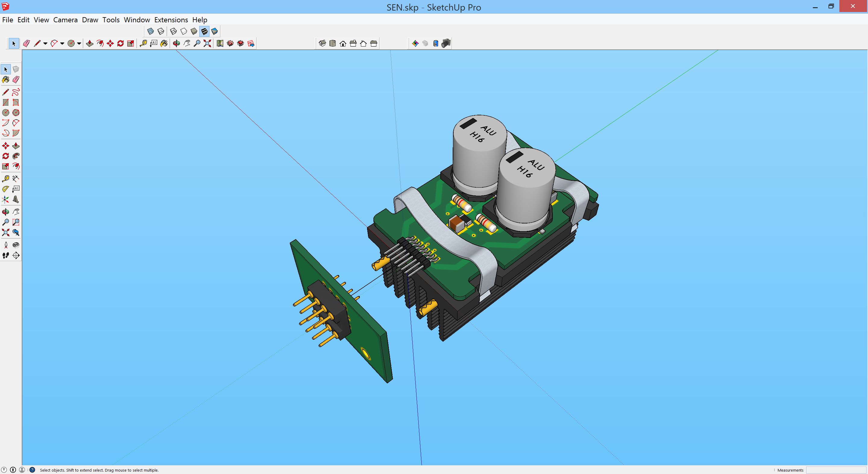This screenshot has width=868, height=474.
Task: Activate the Look Around eye tool
Action: coord(16,245)
